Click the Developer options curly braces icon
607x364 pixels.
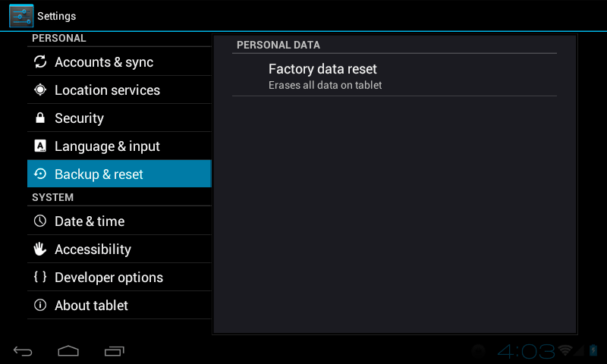(x=40, y=278)
